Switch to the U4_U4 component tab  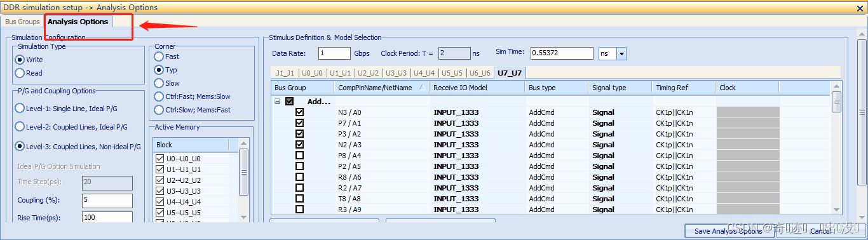coord(424,73)
